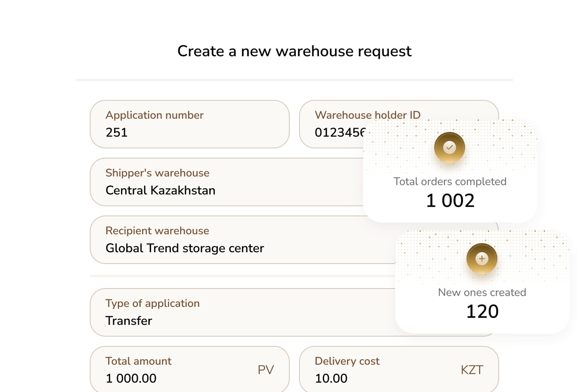
Task: Click the 120 new orders count
Action: 482,312
